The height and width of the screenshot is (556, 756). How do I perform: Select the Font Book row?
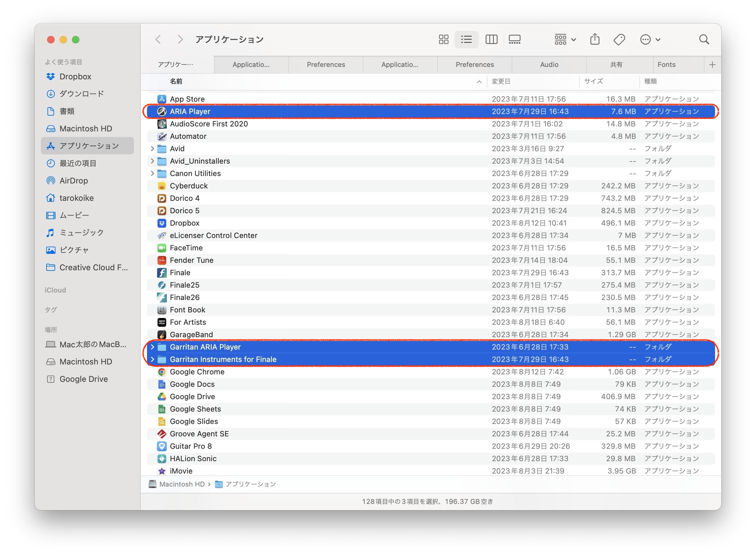431,310
